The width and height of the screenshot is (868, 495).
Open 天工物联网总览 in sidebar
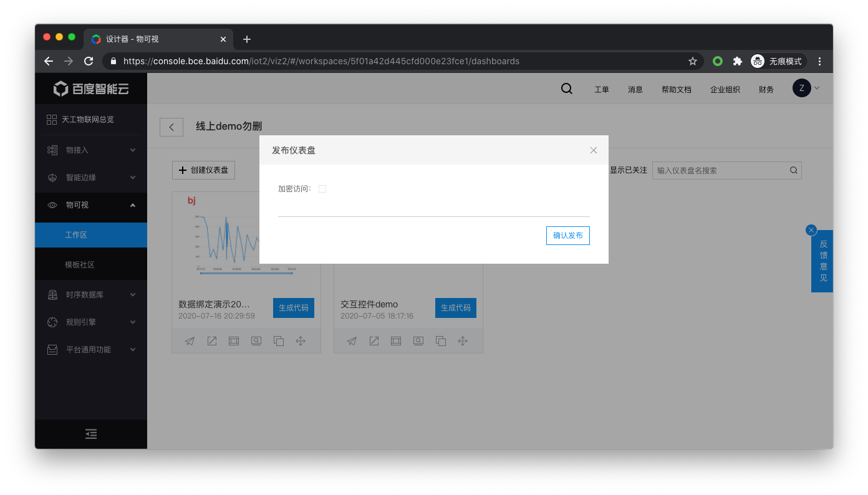pos(91,120)
